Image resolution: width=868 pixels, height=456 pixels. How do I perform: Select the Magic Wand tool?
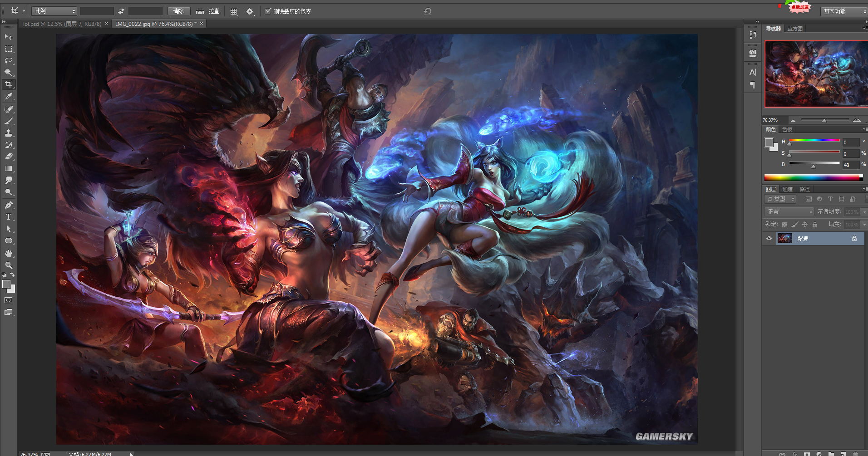9,72
